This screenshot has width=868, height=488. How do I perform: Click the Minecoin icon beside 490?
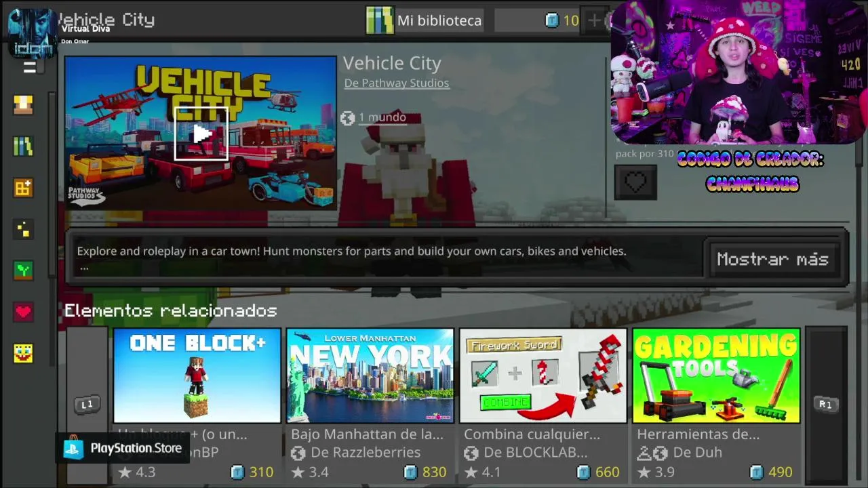coord(757,472)
